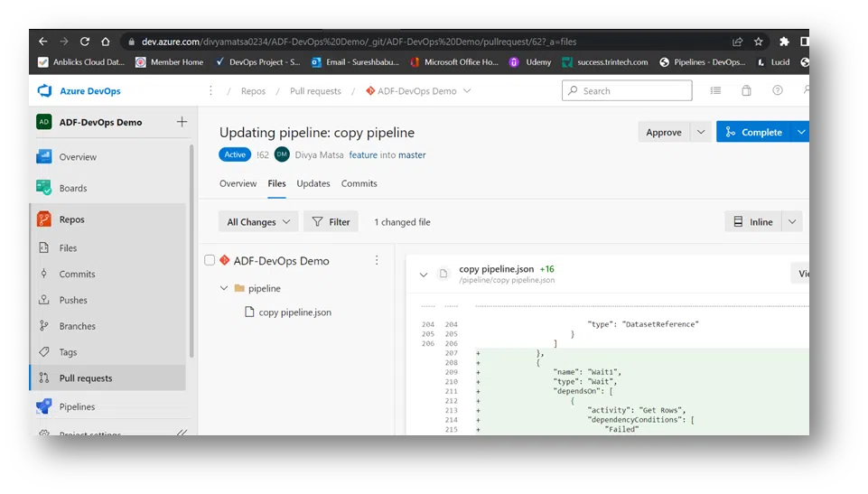The height and width of the screenshot is (494, 868).
Task: Reload the page with browser refresh icon
Action: pos(85,42)
